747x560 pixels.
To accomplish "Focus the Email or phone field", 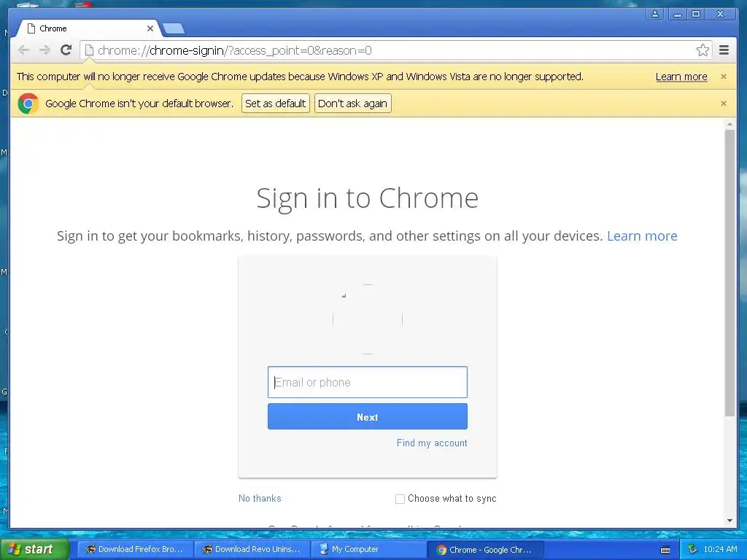I will point(368,382).
